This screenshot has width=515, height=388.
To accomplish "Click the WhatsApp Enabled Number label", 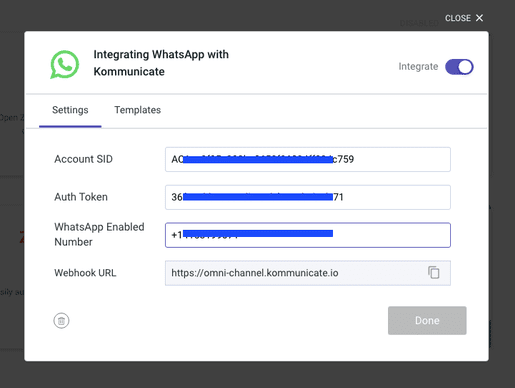I will (x=99, y=234).
